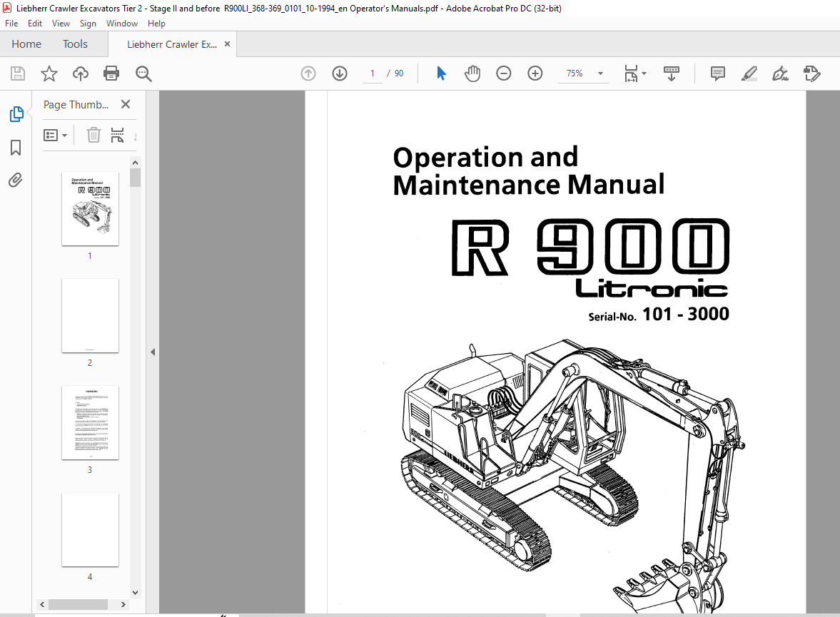The width and height of the screenshot is (840, 617).
Task: Open the File menu
Action: (11, 24)
